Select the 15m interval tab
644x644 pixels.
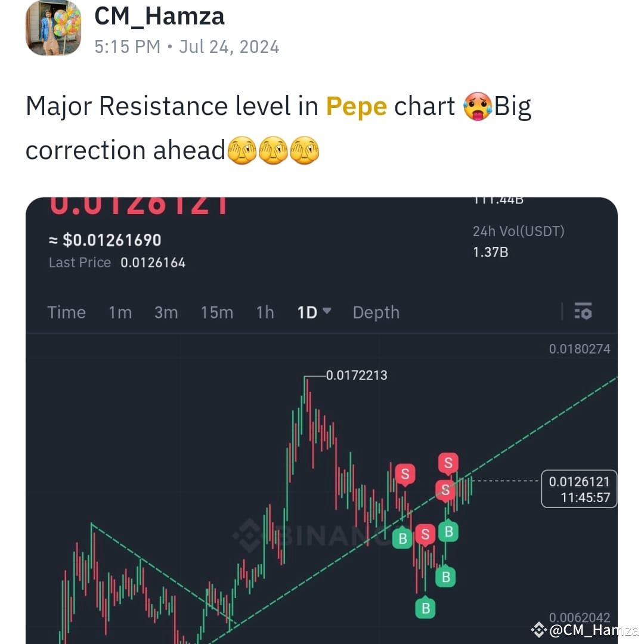coord(217,312)
